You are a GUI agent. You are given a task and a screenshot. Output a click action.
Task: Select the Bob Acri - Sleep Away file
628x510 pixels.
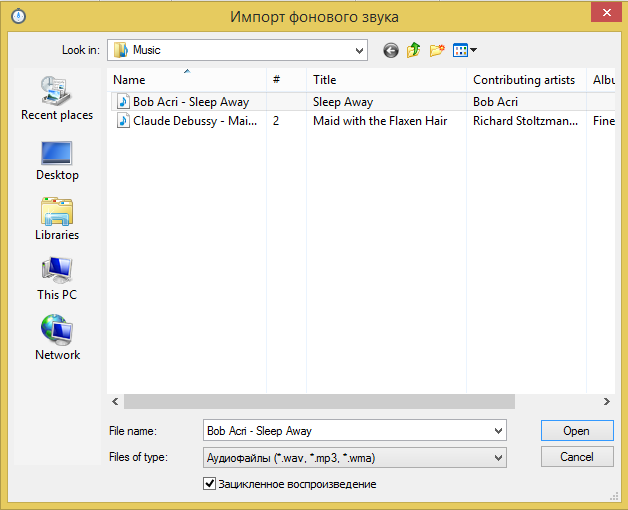[x=191, y=102]
